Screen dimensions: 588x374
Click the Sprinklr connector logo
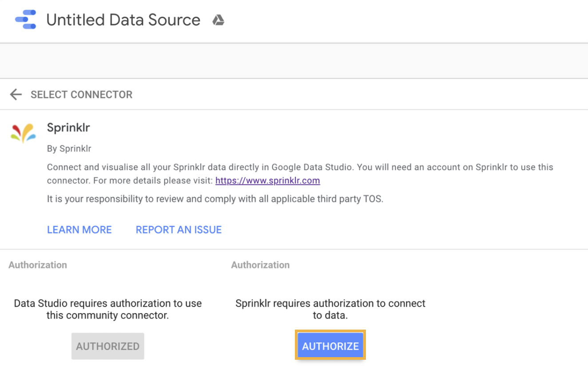pos(23,133)
